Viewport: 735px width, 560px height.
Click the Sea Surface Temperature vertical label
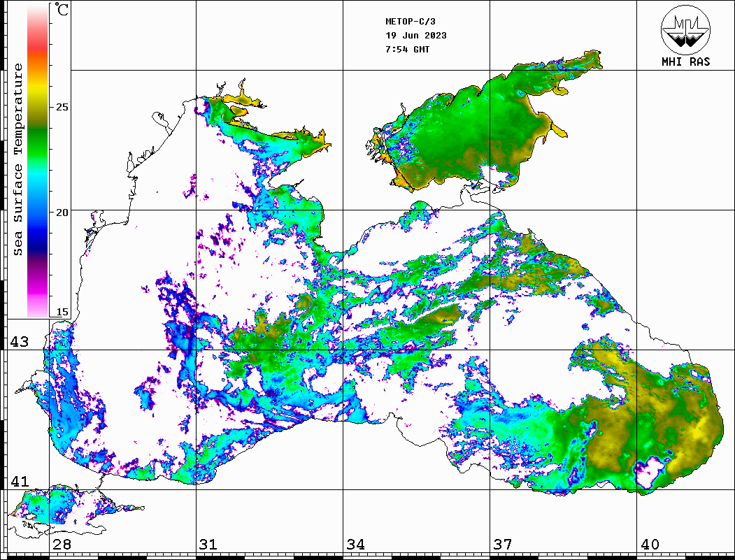[x=18, y=159]
